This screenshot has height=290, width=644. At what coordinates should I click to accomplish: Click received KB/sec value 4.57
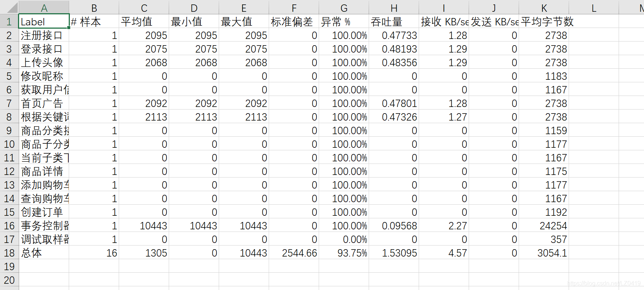coord(444,253)
